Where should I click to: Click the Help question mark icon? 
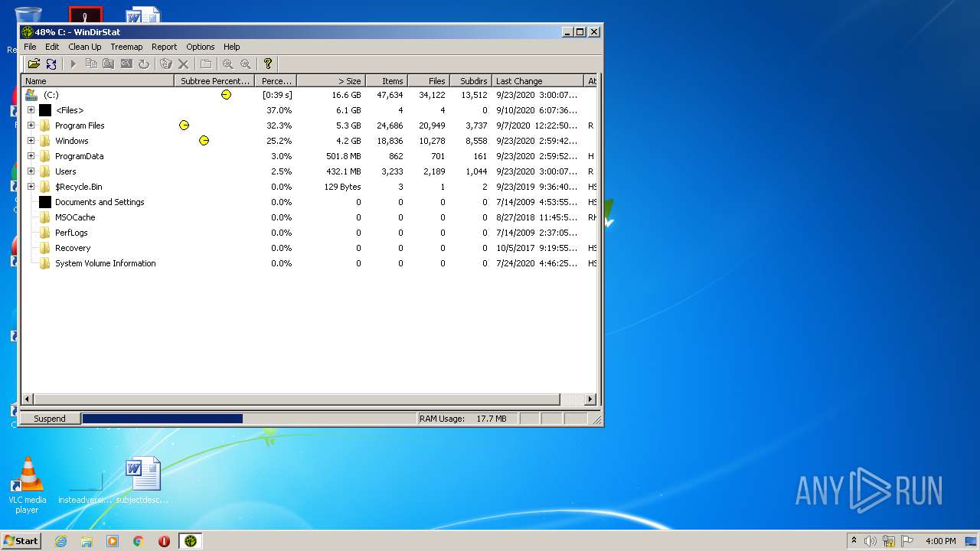coord(267,64)
